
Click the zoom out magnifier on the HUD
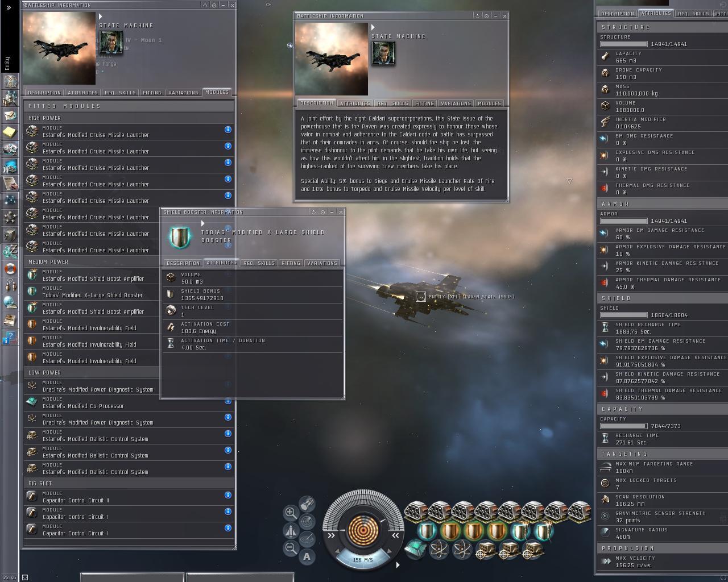(291, 548)
